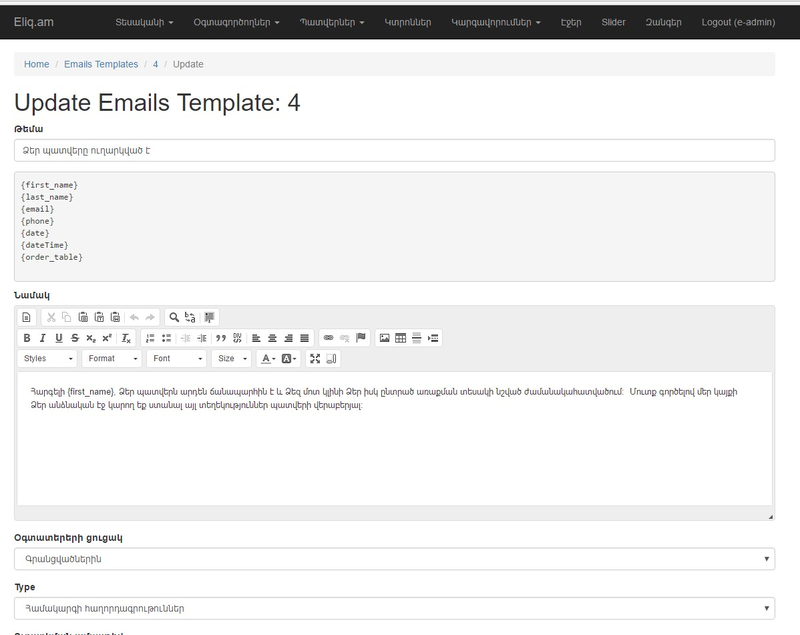Insert a numbered list
Viewport: 800px width, 635px height.
tap(150, 338)
